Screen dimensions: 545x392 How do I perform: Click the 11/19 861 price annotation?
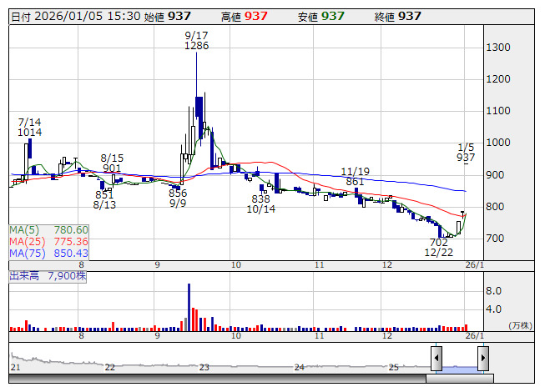(354, 176)
